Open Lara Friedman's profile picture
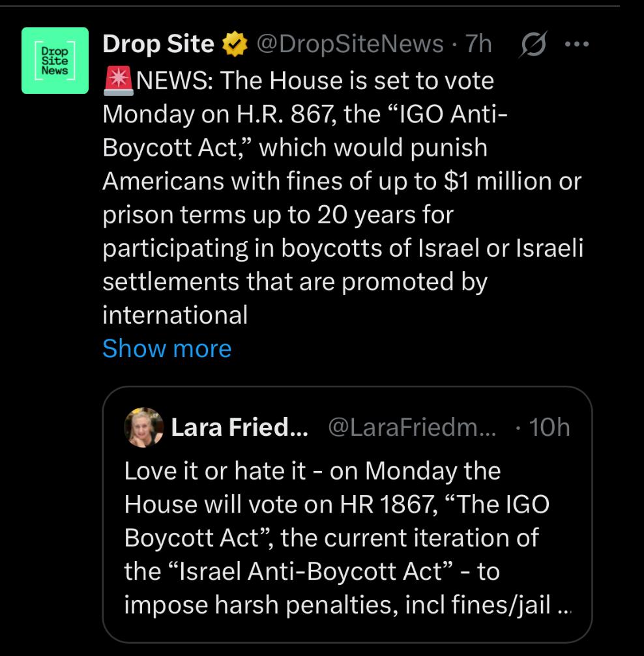This screenshot has height=656, width=644. tap(143, 427)
